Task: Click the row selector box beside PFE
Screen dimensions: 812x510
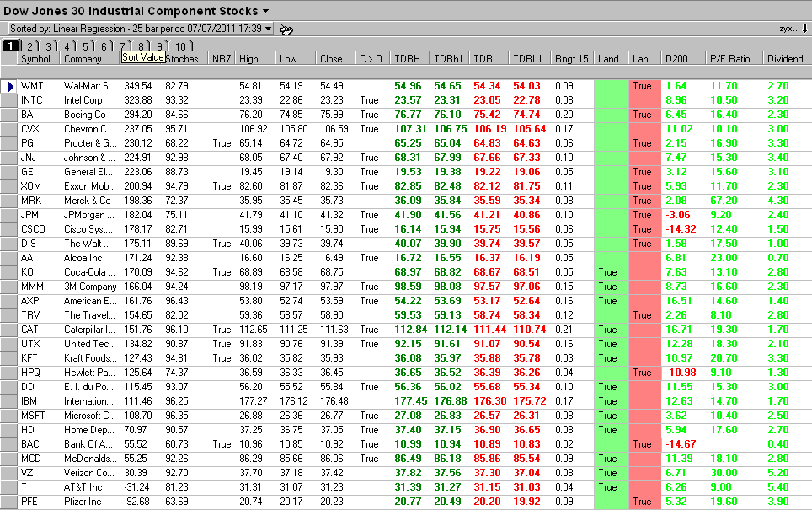Action: pos(8,502)
